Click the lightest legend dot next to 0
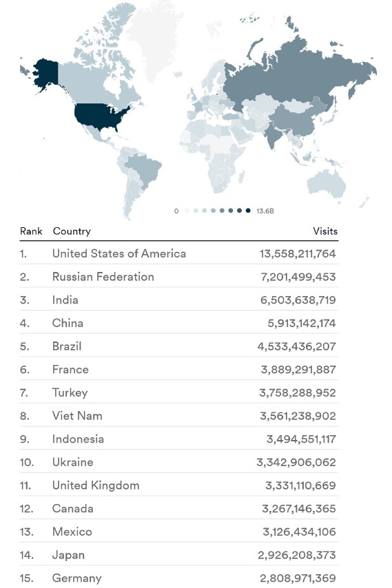Image resolution: width=392 pixels, height=588 pixels. coord(187,211)
